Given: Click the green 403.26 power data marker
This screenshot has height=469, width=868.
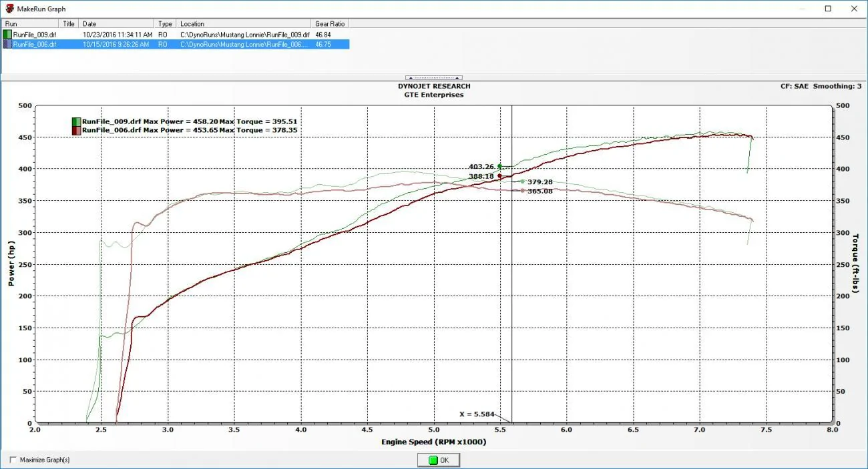Looking at the screenshot, I should coord(499,166).
